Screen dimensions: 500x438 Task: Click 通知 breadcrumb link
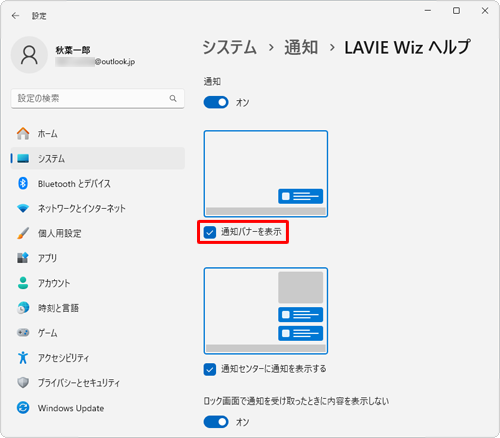[301, 47]
